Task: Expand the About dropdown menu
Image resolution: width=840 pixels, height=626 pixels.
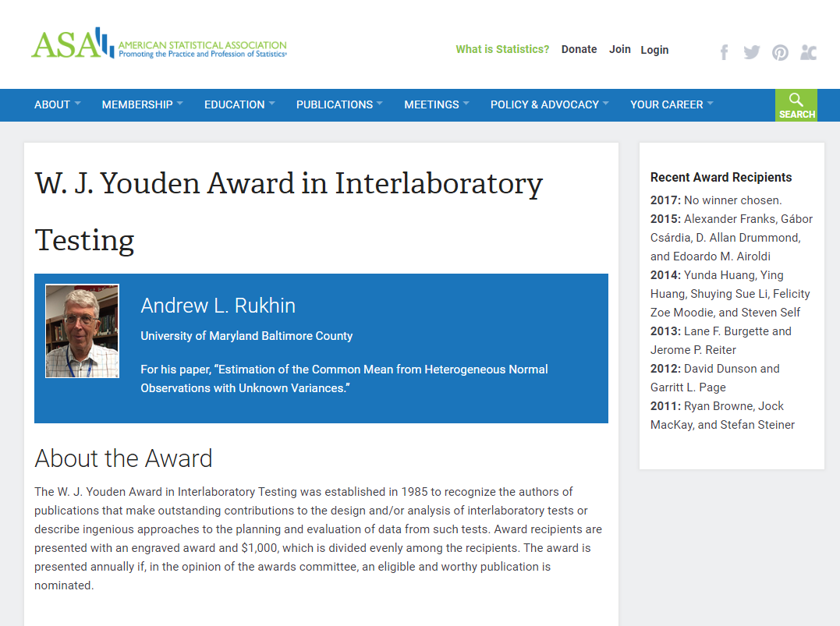Action: [57, 104]
